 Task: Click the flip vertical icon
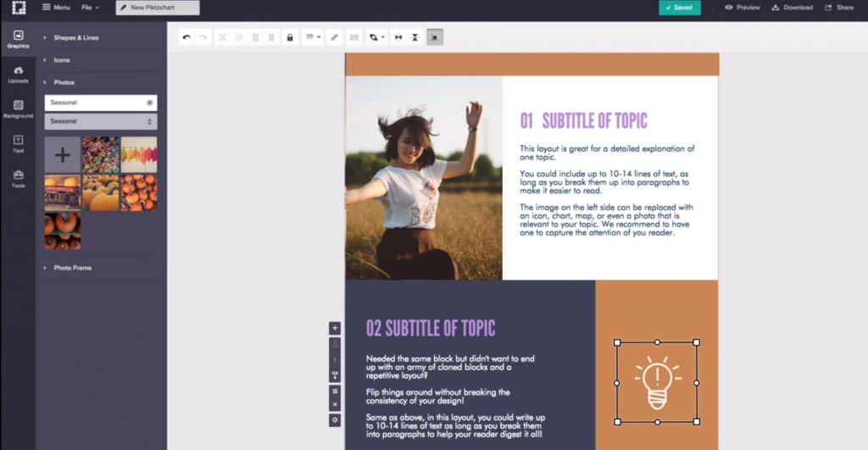415,37
